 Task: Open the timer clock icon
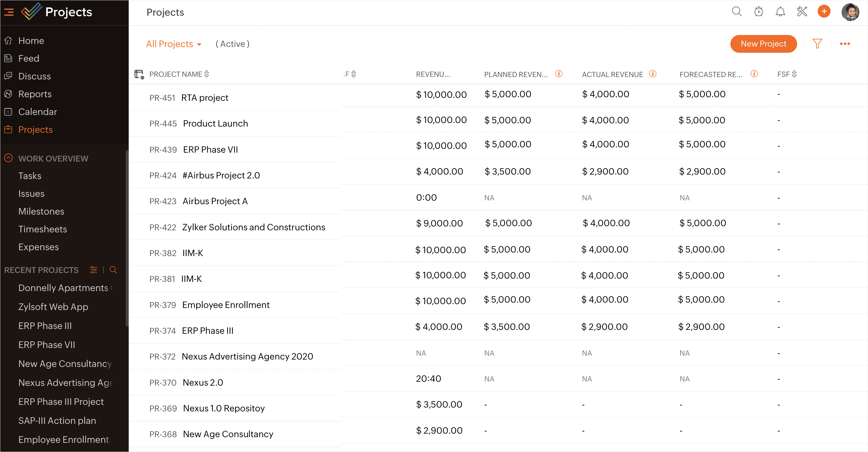click(x=759, y=12)
